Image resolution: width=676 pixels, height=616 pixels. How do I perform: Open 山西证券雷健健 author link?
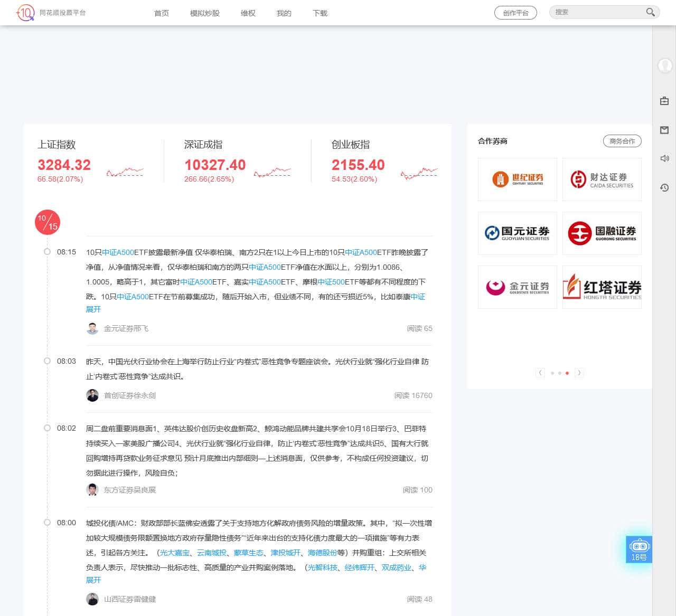pyautogui.click(x=130, y=599)
